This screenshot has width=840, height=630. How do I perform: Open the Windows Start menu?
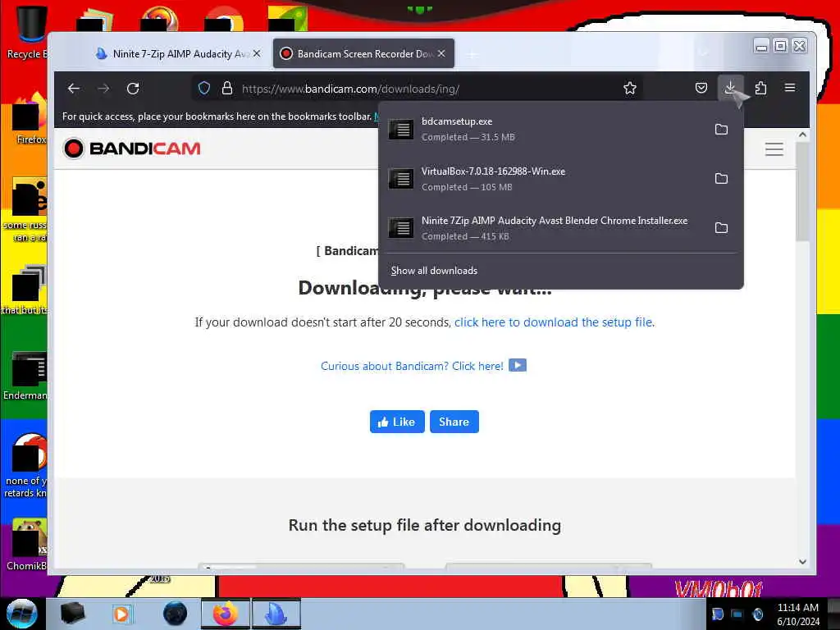[x=21, y=614]
